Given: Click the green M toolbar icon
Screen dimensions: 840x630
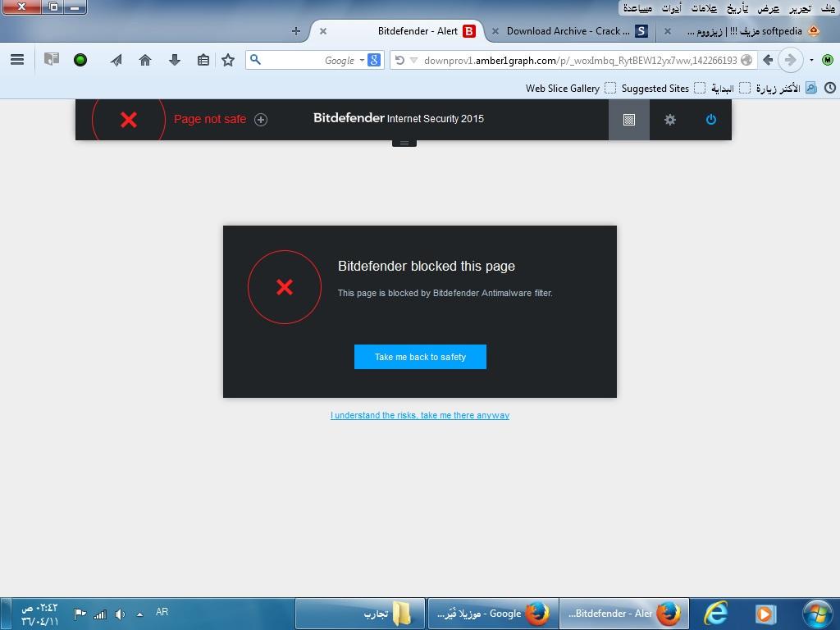Looking at the screenshot, I should 828,60.
